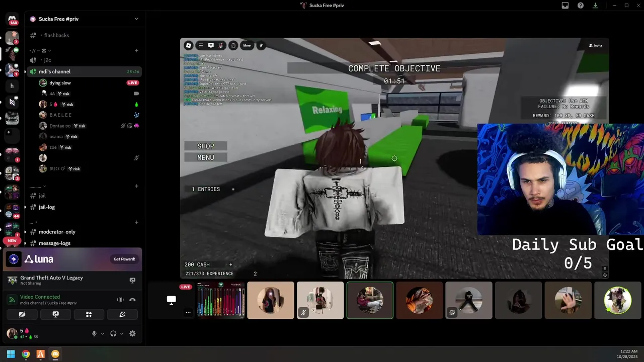This screenshot has height=362, width=644.
Task: Click the MENU button in the game
Action: click(x=205, y=158)
